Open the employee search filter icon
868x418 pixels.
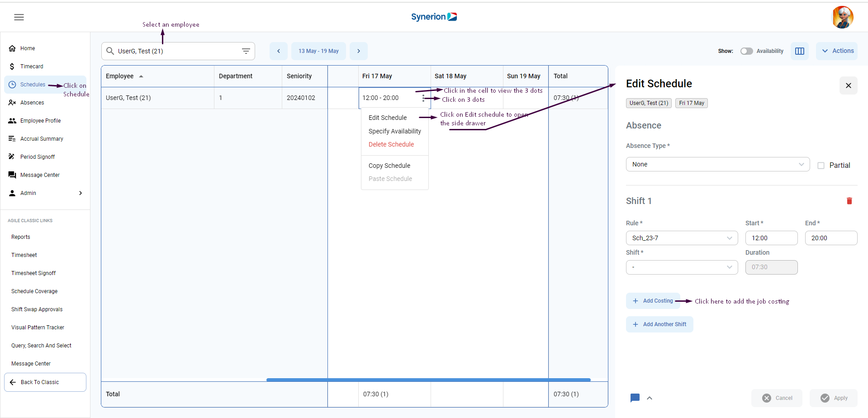(246, 51)
